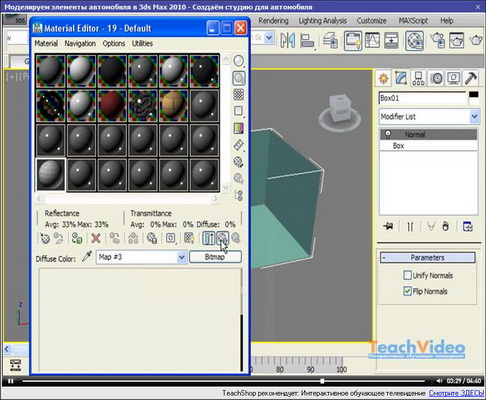The height and width of the screenshot is (400, 486).
Task: Open the Material/Map Navigator icon
Action: pos(239,196)
